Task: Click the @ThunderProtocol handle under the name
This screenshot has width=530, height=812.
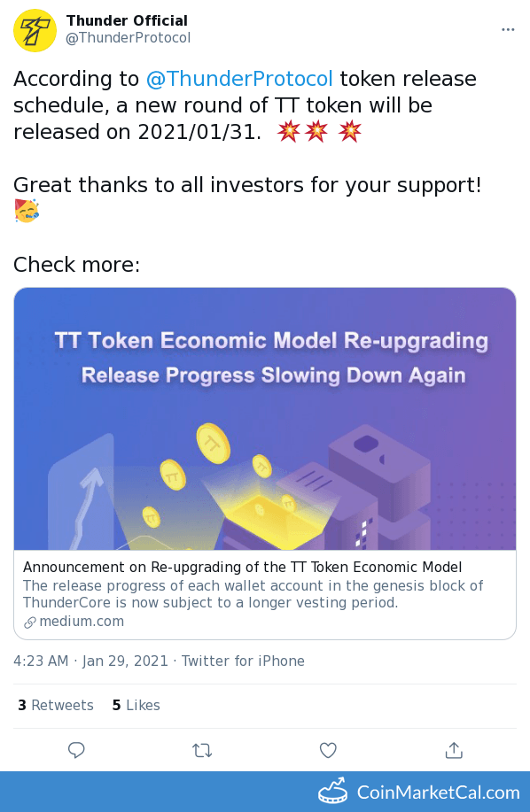Action: point(128,38)
